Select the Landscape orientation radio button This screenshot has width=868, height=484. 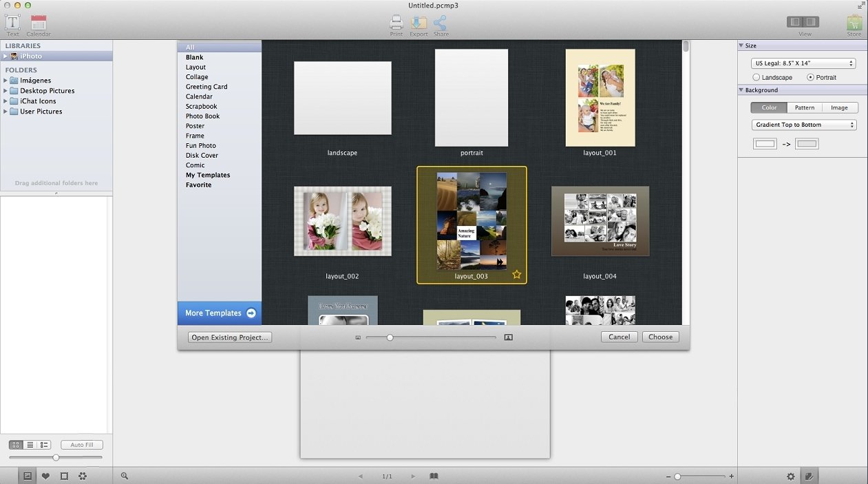(x=756, y=77)
